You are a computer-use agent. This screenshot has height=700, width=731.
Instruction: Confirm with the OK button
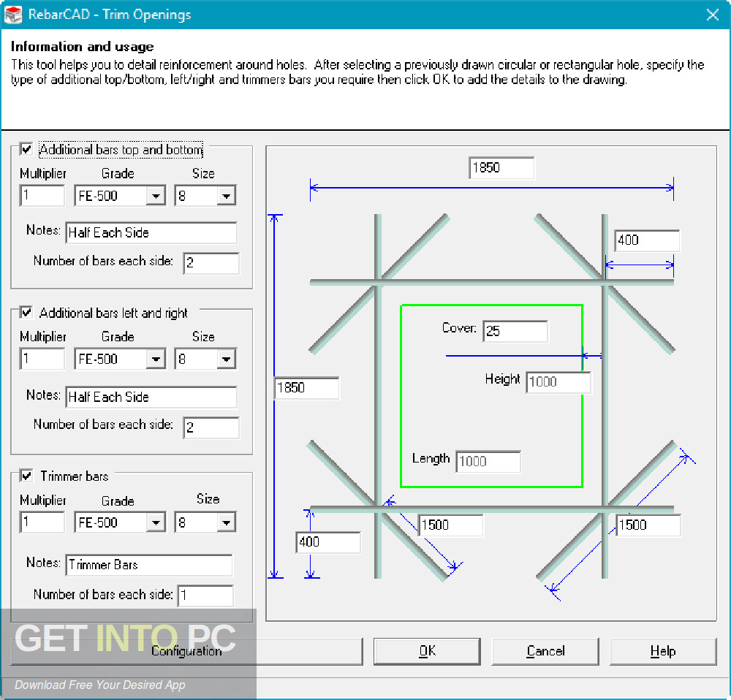[x=427, y=651]
